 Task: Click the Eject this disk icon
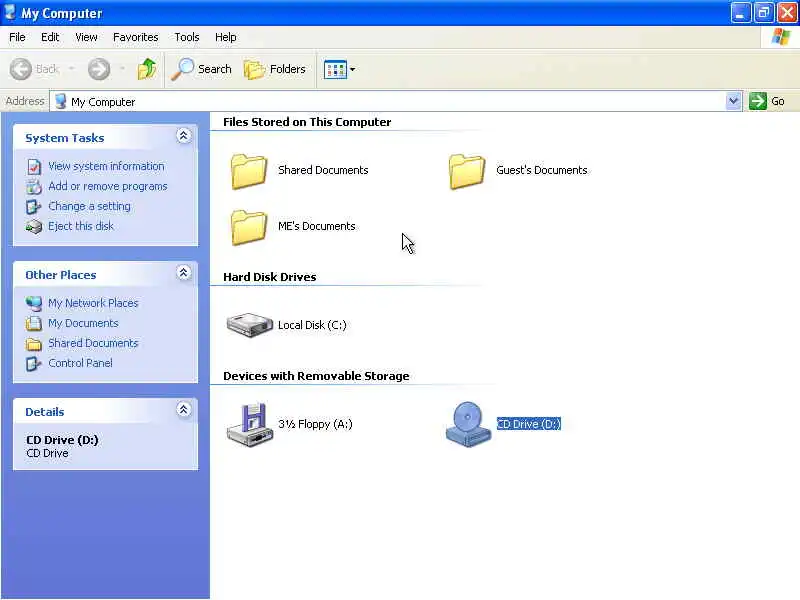coord(34,227)
